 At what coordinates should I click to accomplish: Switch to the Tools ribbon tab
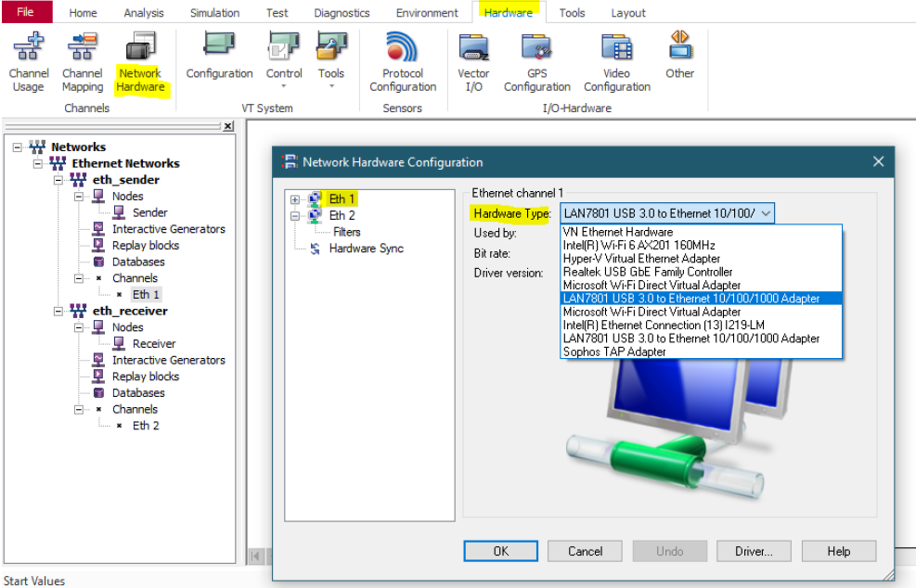coord(572,13)
